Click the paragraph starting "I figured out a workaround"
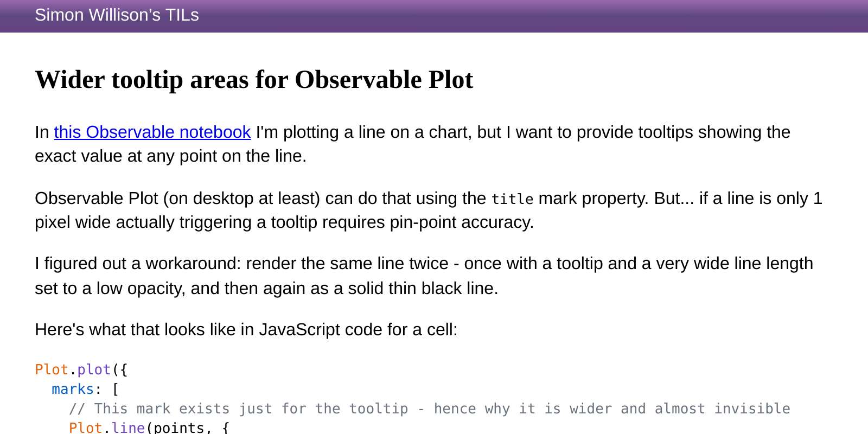Viewport: 868px width, 434px height. [424, 276]
